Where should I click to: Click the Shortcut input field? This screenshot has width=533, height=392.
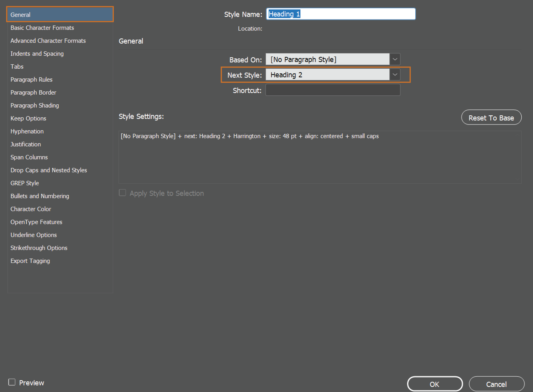coord(333,90)
